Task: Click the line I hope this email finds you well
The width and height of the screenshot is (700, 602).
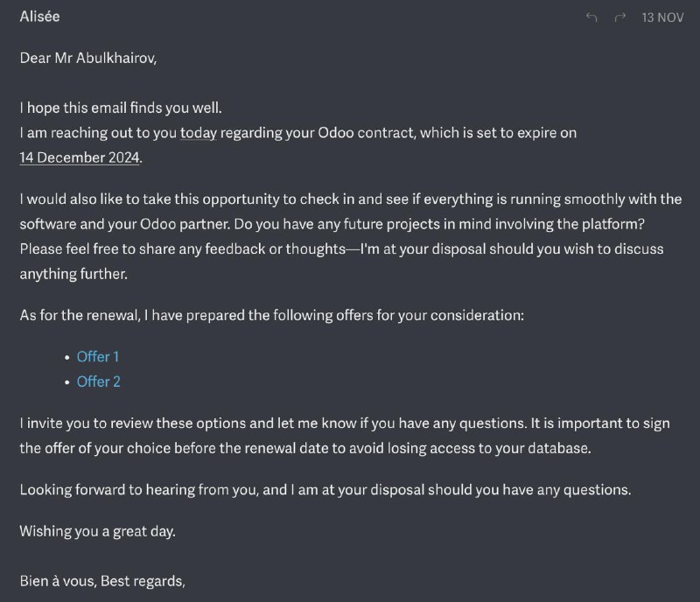Action: pos(121,108)
